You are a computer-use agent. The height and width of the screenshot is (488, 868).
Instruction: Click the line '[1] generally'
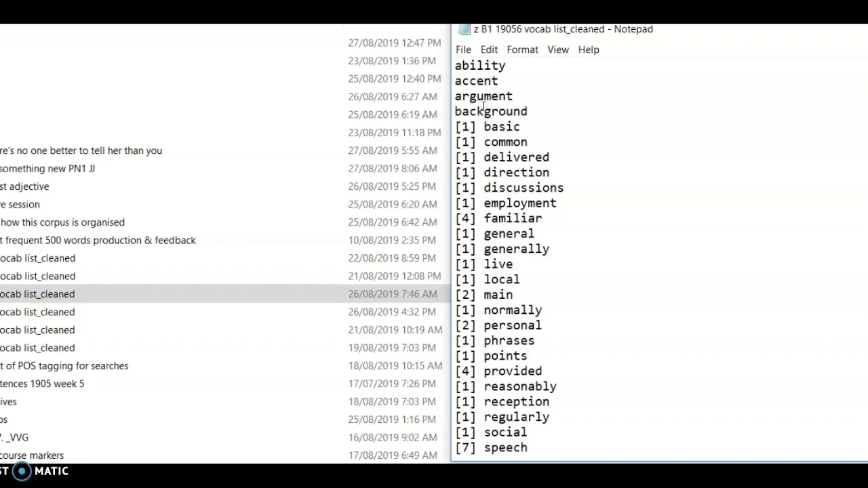(502, 249)
